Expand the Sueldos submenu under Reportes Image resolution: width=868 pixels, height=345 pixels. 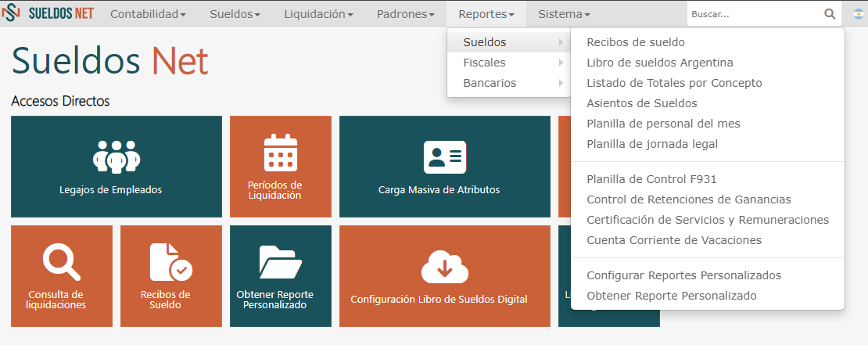[509, 42]
